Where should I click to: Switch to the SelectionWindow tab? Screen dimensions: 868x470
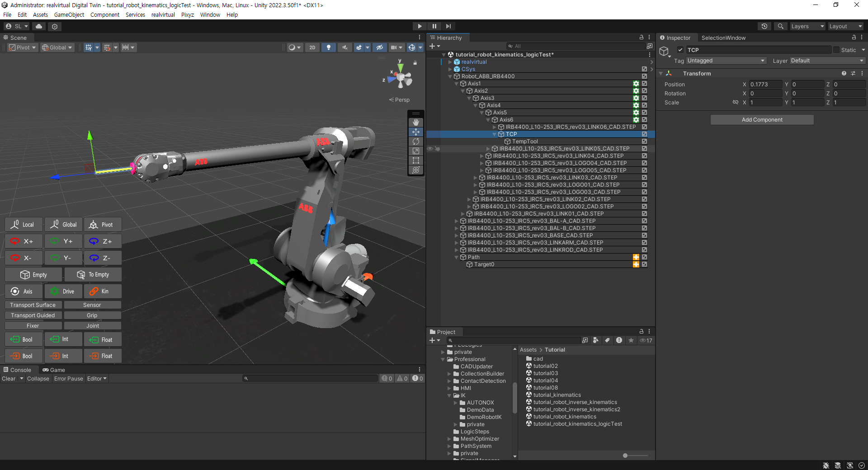[x=723, y=38]
